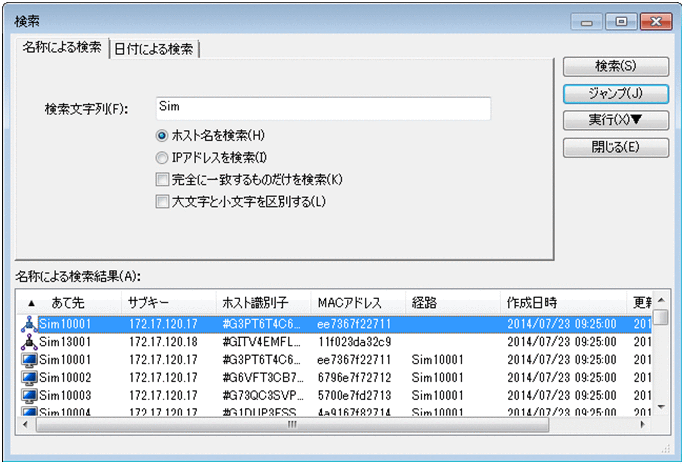Viewport: 685px width, 465px height.
Task: Click the 検索(S) button
Action: pos(616,66)
